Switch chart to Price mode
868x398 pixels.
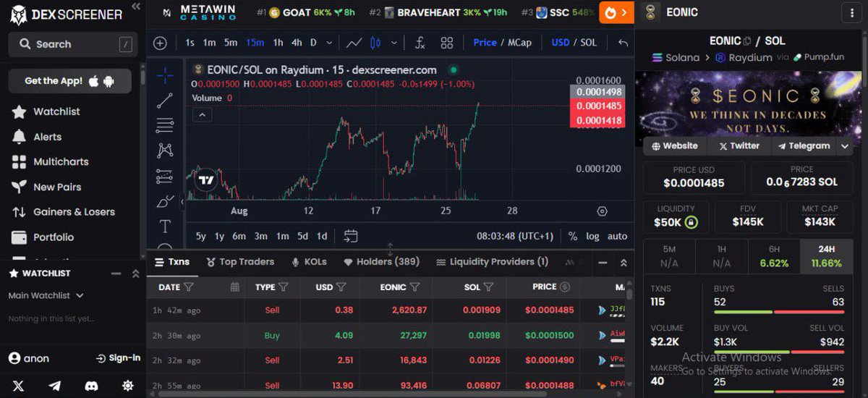pos(485,43)
